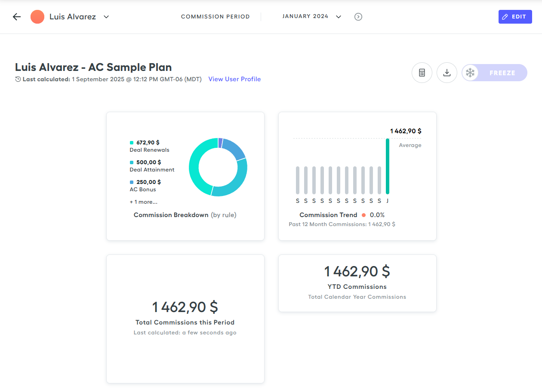
Task: Click the YTD Commissions card
Action: [x=357, y=283]
